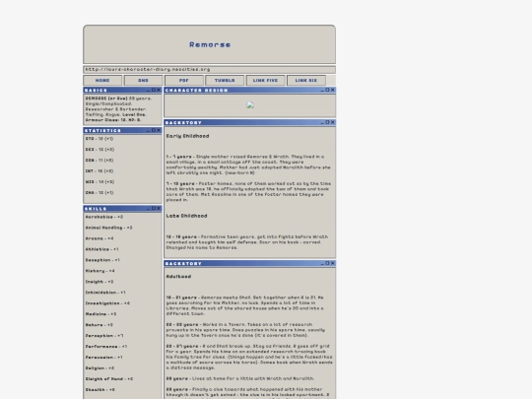532x399 pixels.
Task: Maximize icon on the BASICS panel
Action: click(x=154, y=90)
